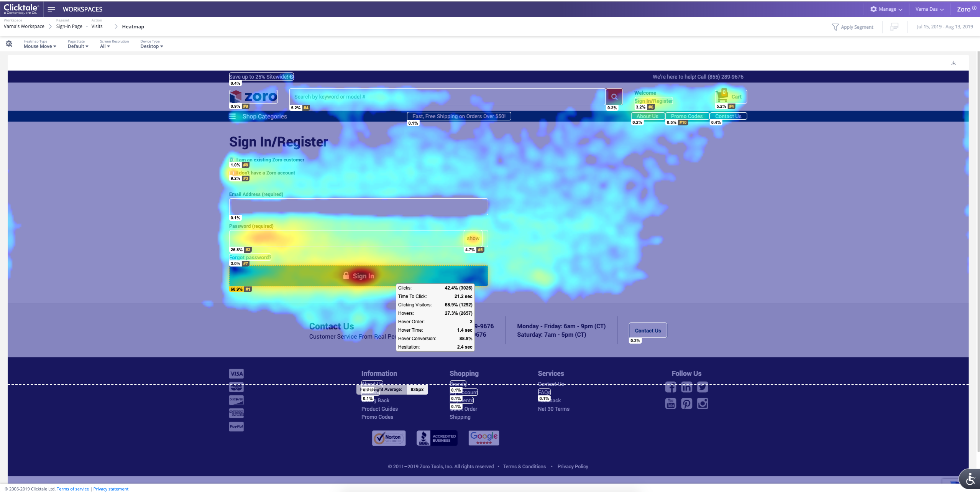
Task: Click the red Sign In button
Action: 358,276
